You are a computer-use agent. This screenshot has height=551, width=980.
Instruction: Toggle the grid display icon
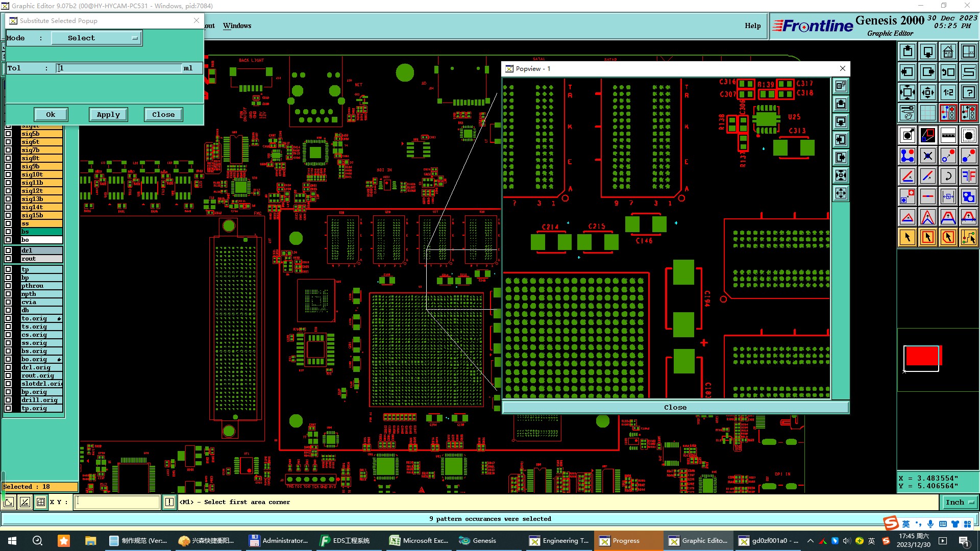pos(928,113)
